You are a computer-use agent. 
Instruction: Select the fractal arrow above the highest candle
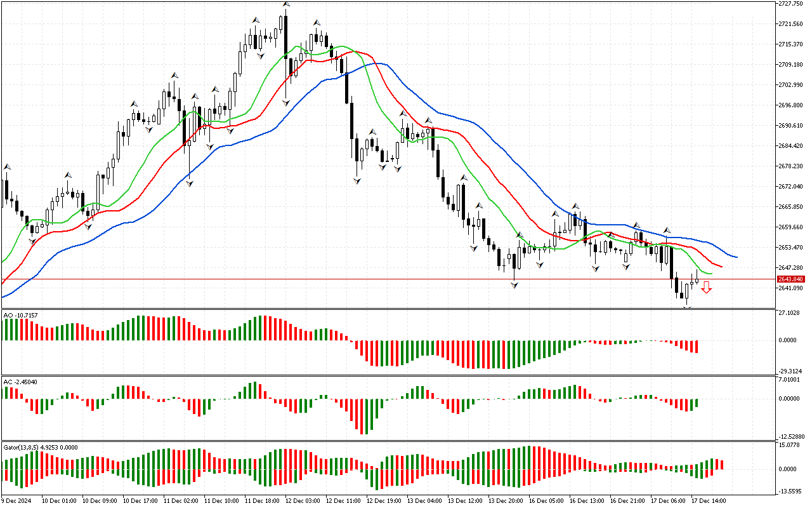286,4
